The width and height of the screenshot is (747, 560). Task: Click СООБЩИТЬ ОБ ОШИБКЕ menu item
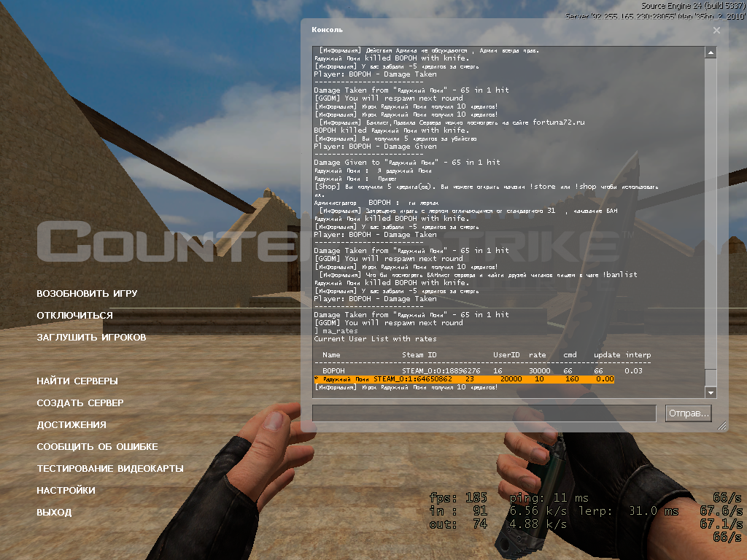click(97, 447)
